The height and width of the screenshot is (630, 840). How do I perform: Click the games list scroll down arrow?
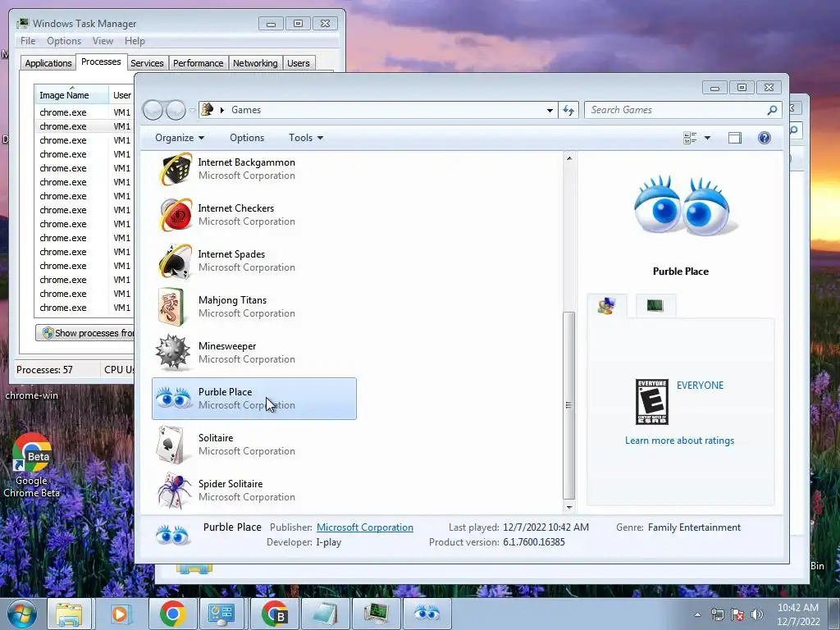(x=569, y=507)
